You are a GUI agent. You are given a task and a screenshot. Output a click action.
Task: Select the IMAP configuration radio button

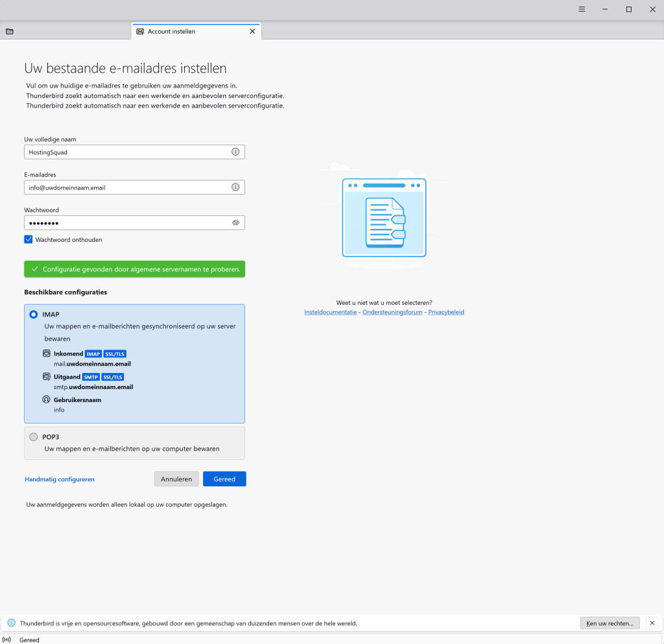(34, 315)
